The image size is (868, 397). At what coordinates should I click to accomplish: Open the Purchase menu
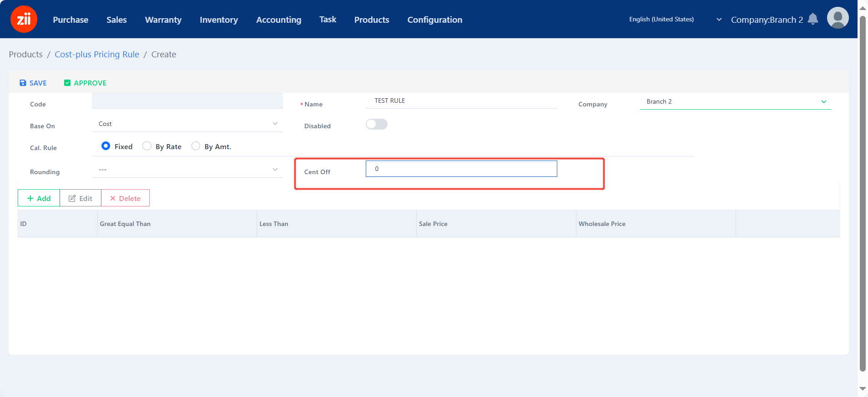pyautogui.click(x=71, y=20)
